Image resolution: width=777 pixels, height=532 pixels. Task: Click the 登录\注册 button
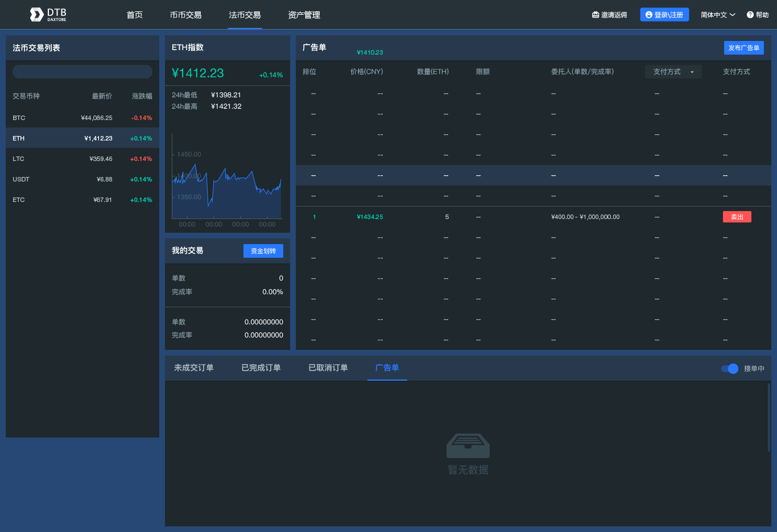(664, 15)
